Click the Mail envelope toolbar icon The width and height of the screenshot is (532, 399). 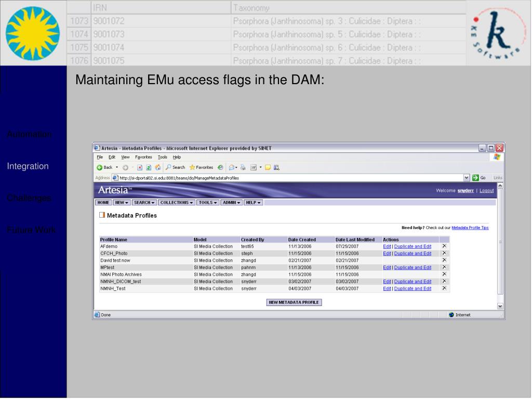232,168
